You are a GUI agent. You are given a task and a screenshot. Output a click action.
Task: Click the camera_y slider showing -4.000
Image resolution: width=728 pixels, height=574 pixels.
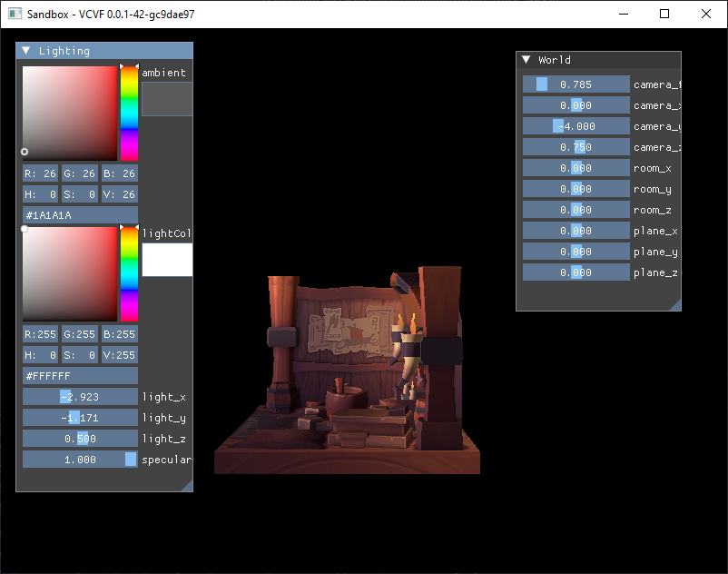576,126
